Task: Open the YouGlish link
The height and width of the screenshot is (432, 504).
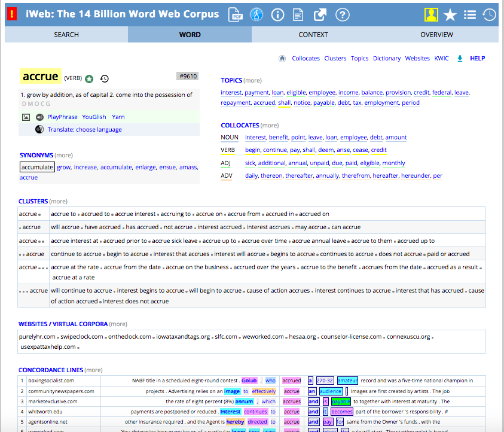Action: coord(94,117)
